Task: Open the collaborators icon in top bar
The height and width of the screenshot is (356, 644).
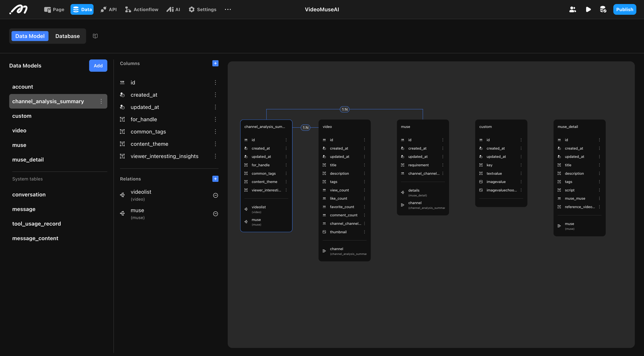Action: click(x=573, y=10)
